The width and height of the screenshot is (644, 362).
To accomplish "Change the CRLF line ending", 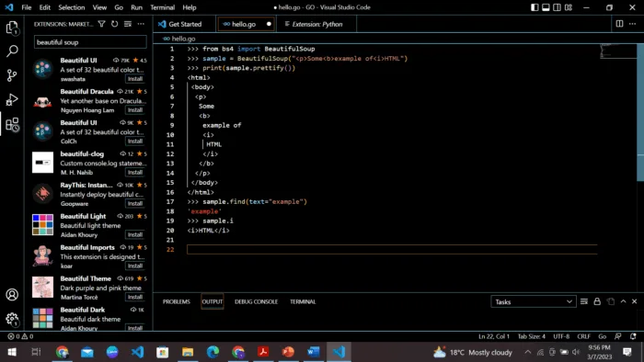I will point(583,336).
